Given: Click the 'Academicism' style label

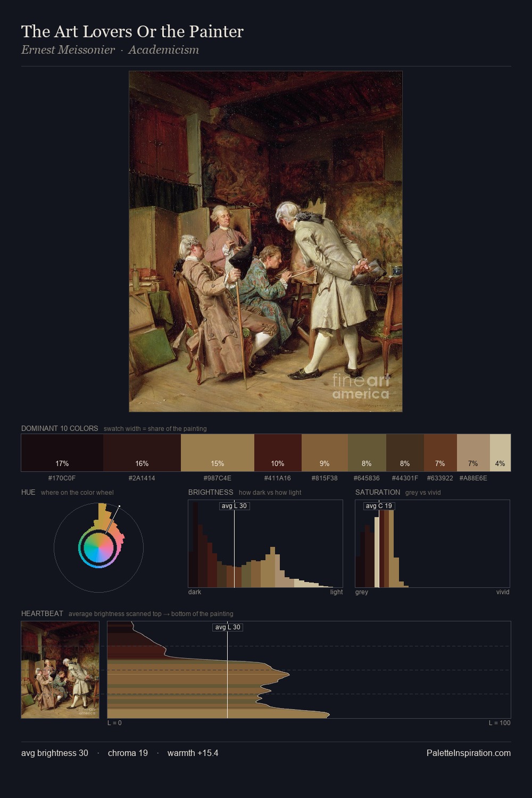Looking at the screenshot, I should [164, 50].
